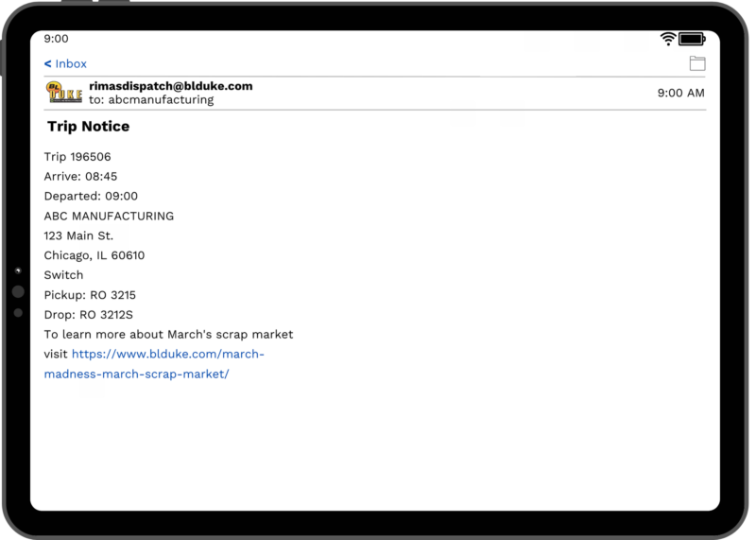Tap the Trip 196506 line
The width and height of the screenshot is (756, 540).
click(77, 157)
